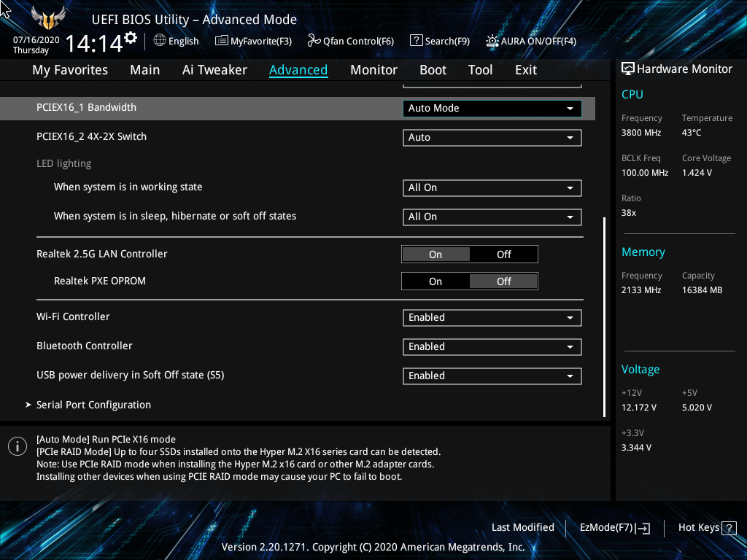The image size is (747, 560).
Task: Click the CPU heading in Hardware Monitor
Action: 632,94
